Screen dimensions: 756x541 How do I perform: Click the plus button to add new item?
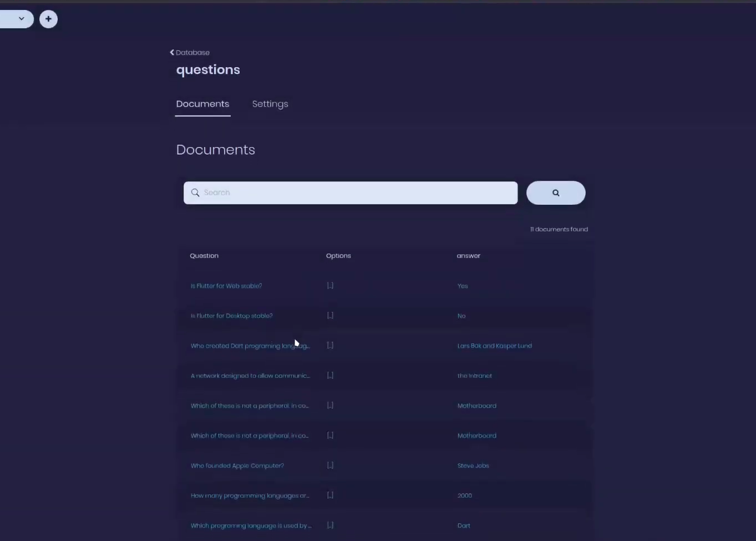tap(48, 18)
